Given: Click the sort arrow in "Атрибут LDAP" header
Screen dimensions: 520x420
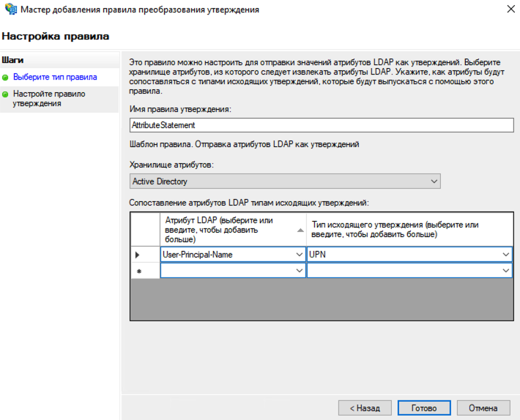Looking at the screenshot, I should (x=300, y=229).
